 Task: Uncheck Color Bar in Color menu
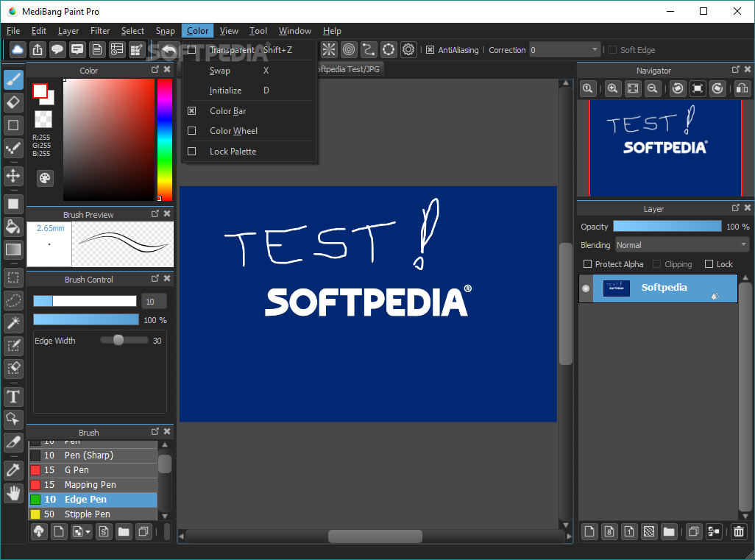point(191,110)
